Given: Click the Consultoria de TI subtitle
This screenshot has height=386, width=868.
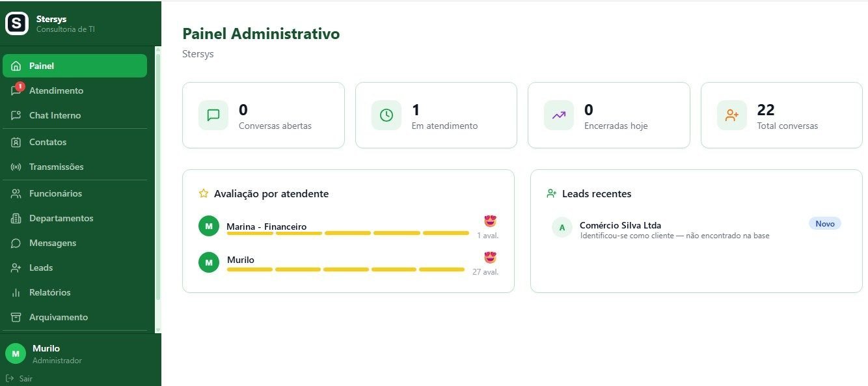Looking at the screenshot, I should click(66, 29).
